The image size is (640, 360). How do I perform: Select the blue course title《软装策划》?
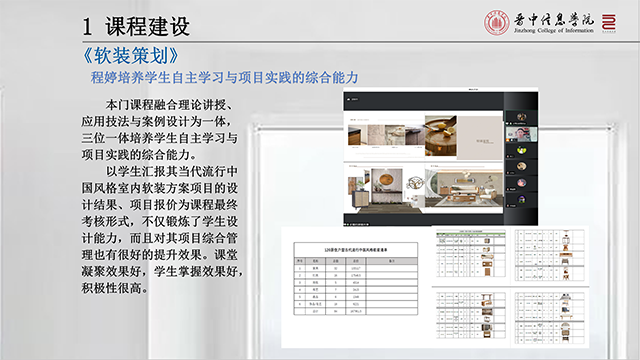[130, 56]
